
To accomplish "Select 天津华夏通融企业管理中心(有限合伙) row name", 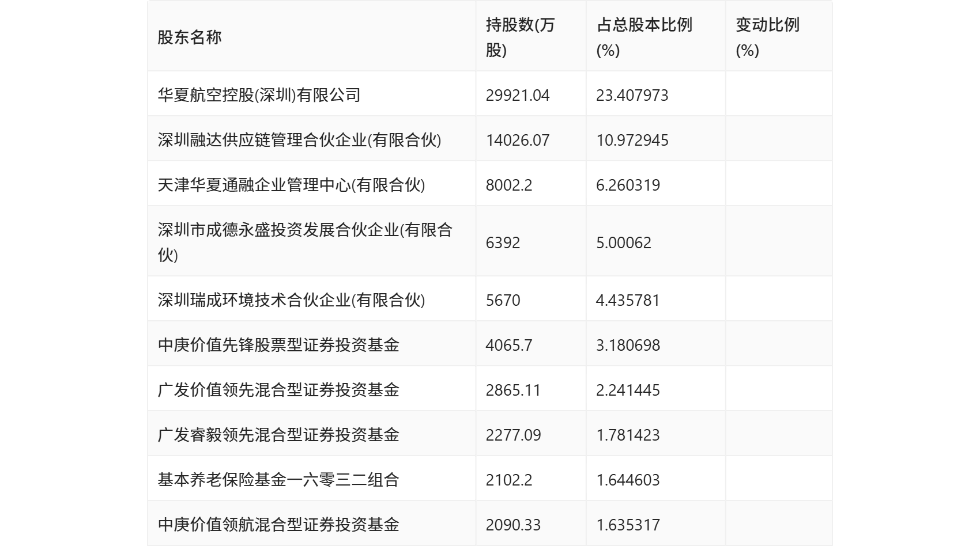I will point(291,184).
